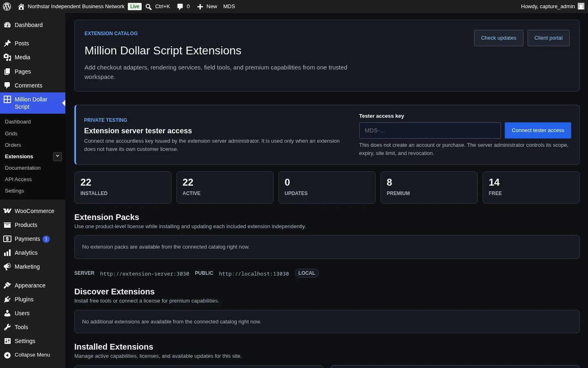Click the Appearance paintbrush icon
The height and width of the screenshot is (368, 588).
point(7,285)
